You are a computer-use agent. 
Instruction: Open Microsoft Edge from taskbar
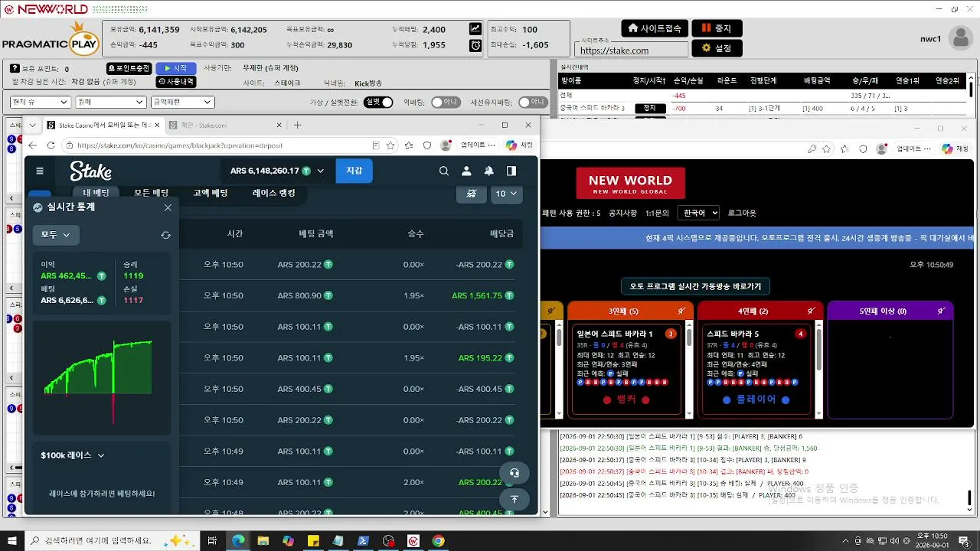pos(238,541)
